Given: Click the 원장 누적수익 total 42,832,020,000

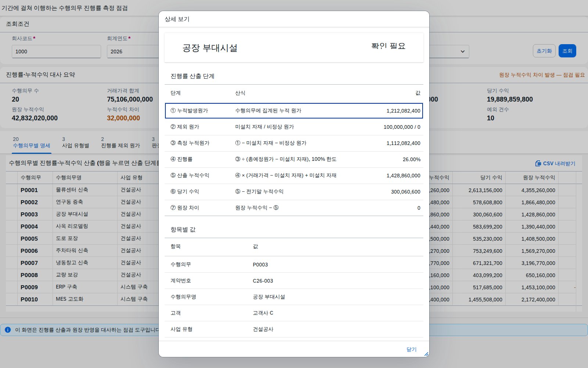Looking at the screenshot, I should tap(35, 118).
